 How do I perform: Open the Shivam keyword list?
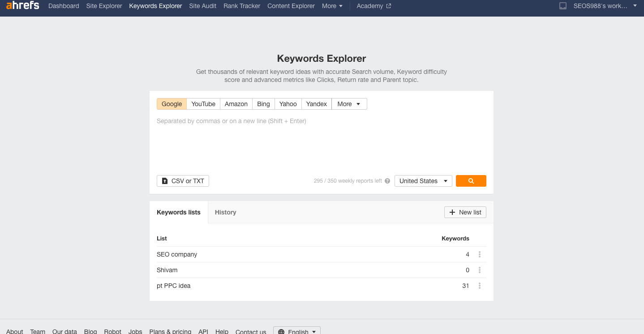pyautogui.click(x=167, y=270)
